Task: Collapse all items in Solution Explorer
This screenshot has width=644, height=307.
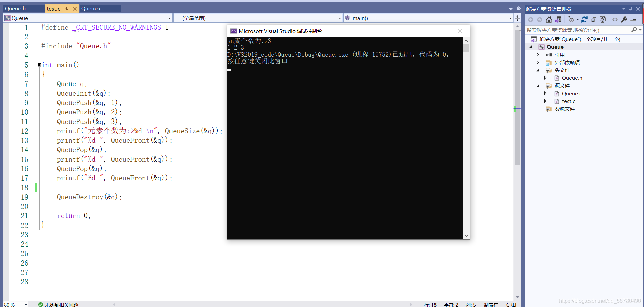Action: click(x=594, y=20)
